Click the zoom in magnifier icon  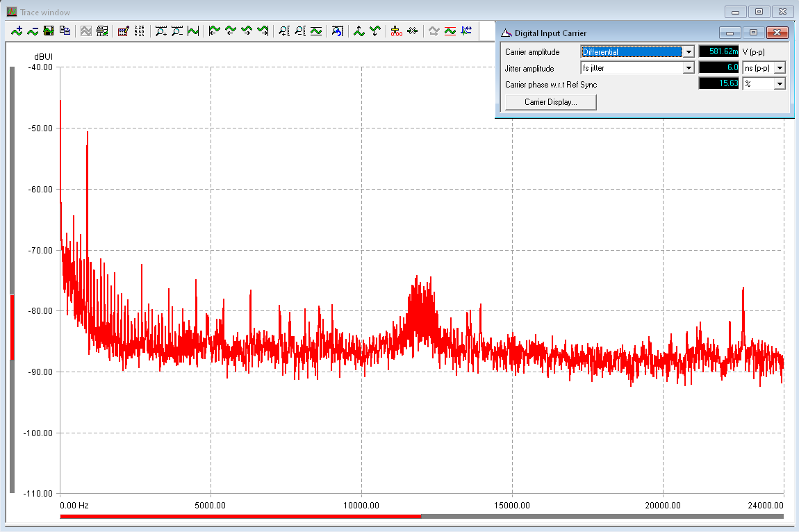coord(161,31)
